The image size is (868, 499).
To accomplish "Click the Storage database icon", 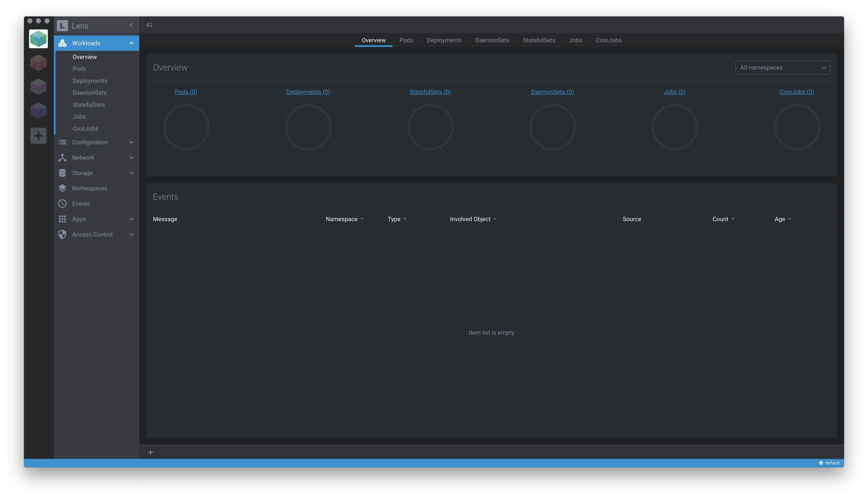I will coord(62,173).
